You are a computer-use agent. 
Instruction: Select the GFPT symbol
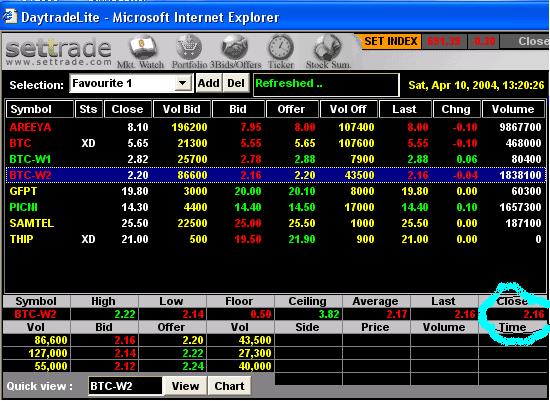pyautogui.click(x=23, y=191)
